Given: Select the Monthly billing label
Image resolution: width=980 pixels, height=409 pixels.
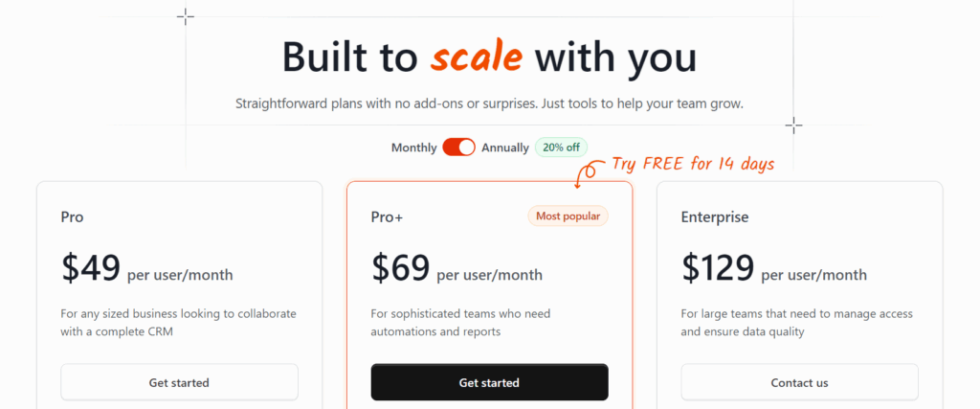Looking at the screenshot, I should [x=413, y=148].
